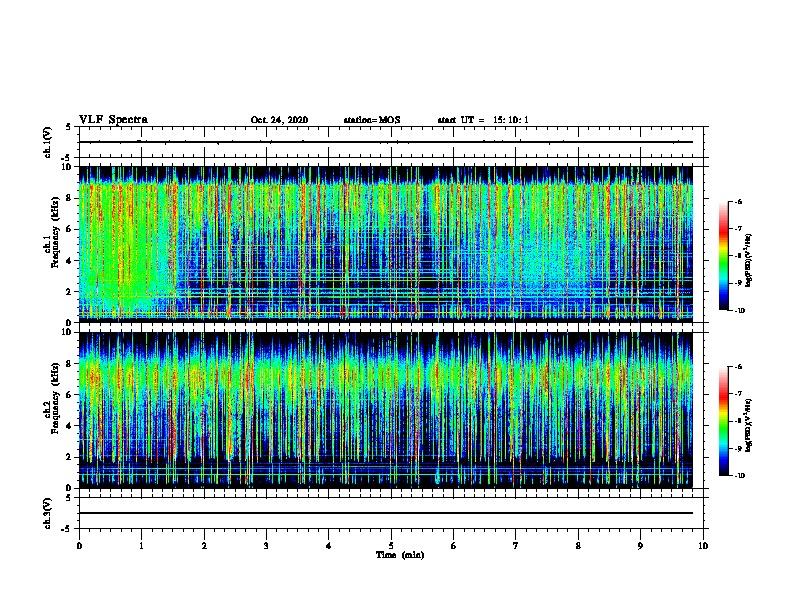This screenshot has height=612, width=792.
Task: Click the ch.3 voltage waveform trace
Action: (x=386, y=513)
